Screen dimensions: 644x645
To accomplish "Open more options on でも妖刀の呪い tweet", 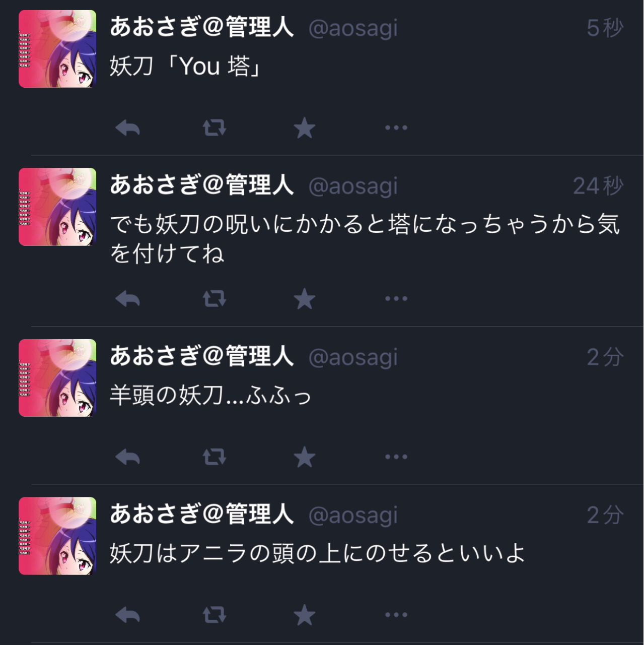I will click(x=396, y=299).
